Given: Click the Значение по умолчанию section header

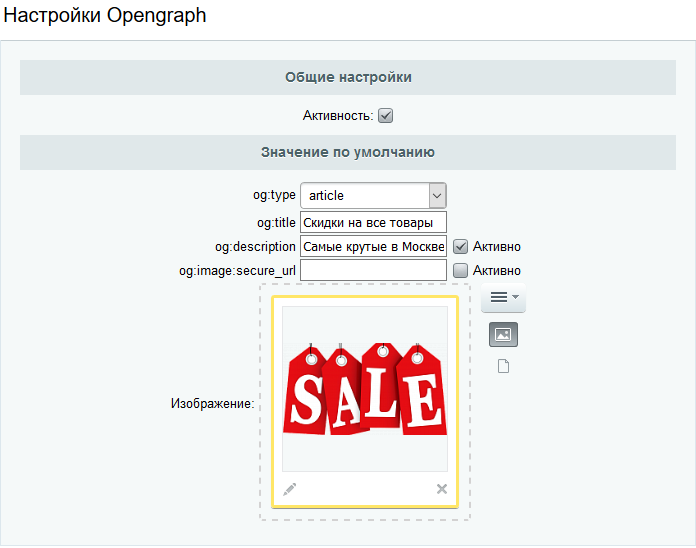Looking at the screenshot, I should [348, 153].
